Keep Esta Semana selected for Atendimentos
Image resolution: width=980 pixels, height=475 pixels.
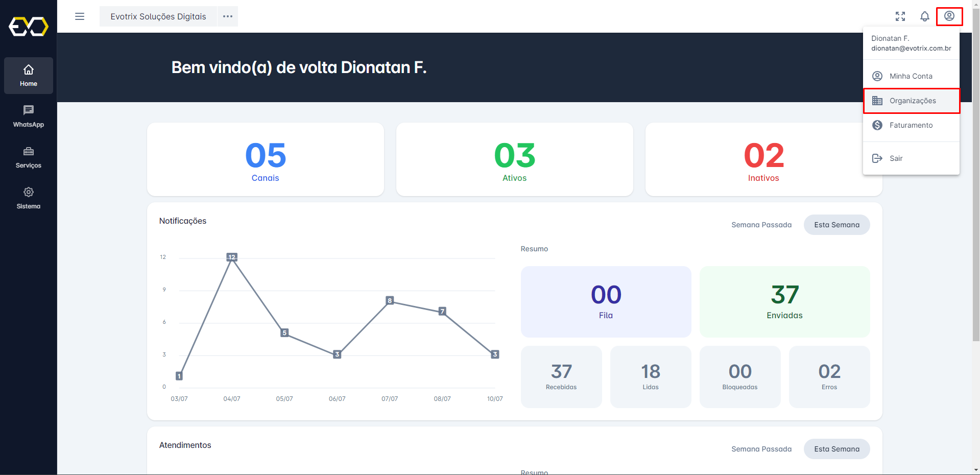click(x=836, y=449)
